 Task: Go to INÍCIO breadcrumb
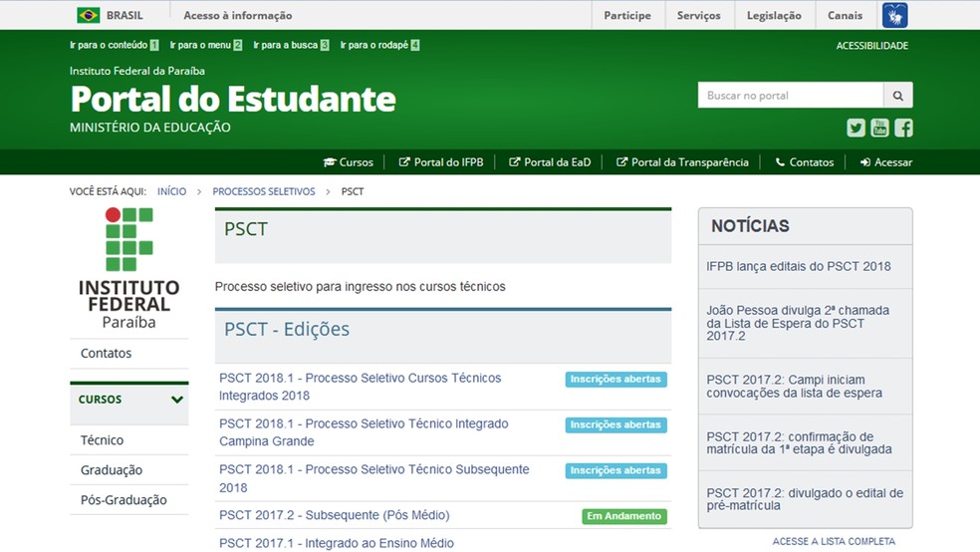172,191
